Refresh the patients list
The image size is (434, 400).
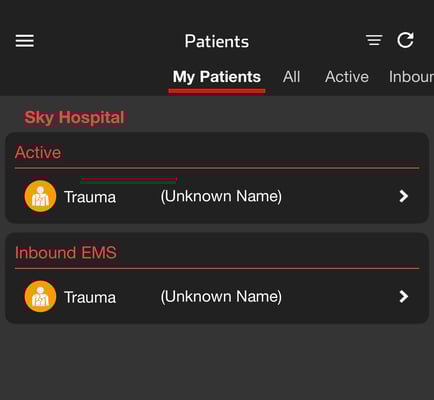405,40
